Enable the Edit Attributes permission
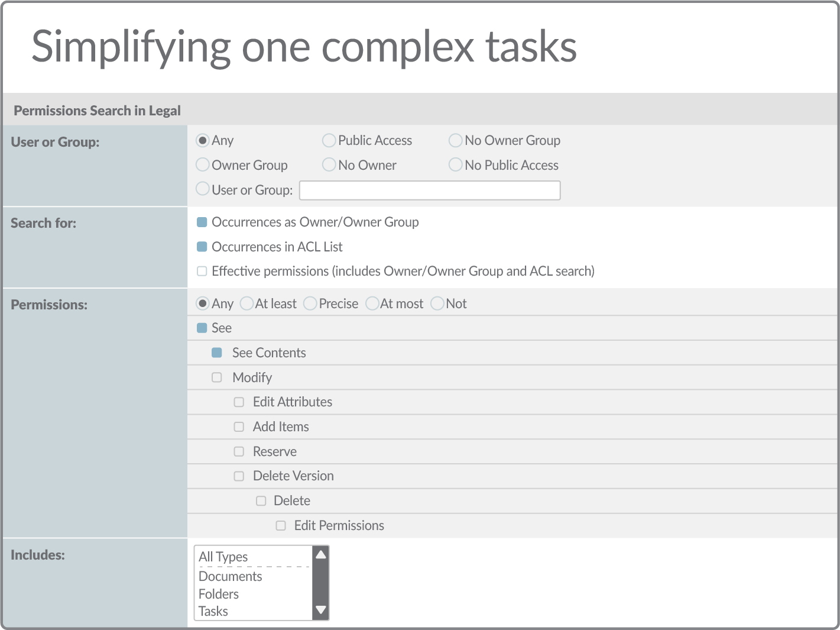The image size is (840, 630). [239, 402]
